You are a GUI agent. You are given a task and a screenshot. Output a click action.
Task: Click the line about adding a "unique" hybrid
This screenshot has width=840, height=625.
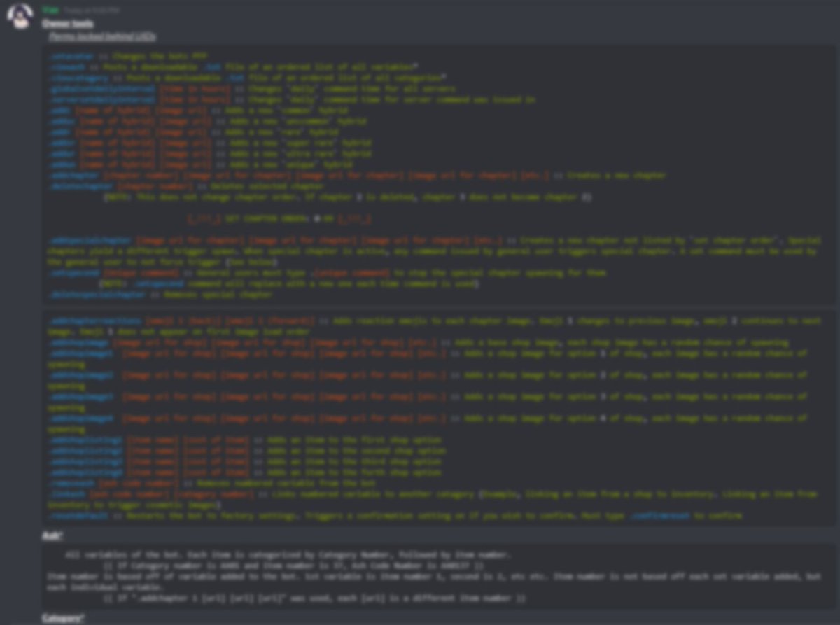[199, 164]
